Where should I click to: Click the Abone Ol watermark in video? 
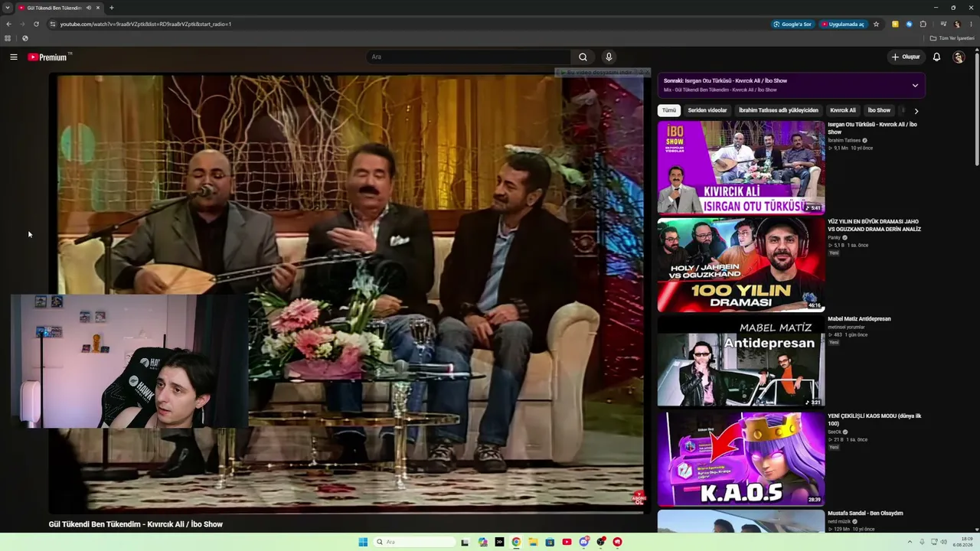tap(639, 498)
